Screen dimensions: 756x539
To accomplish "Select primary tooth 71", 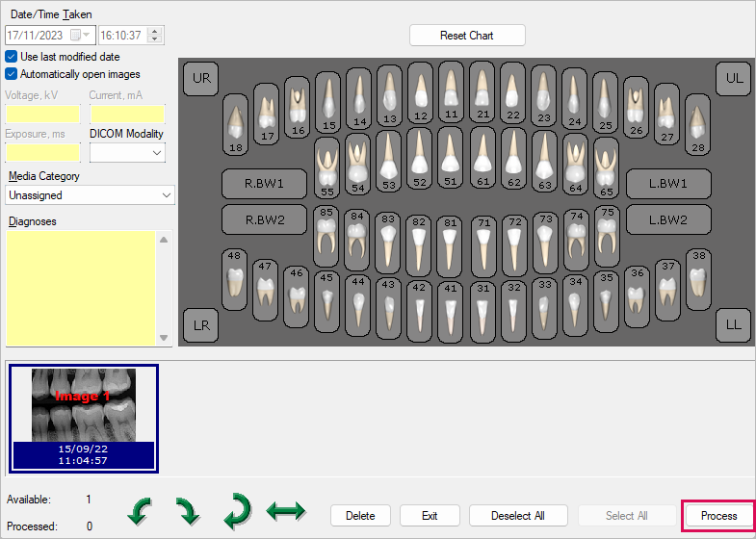I will pos(483,246).
